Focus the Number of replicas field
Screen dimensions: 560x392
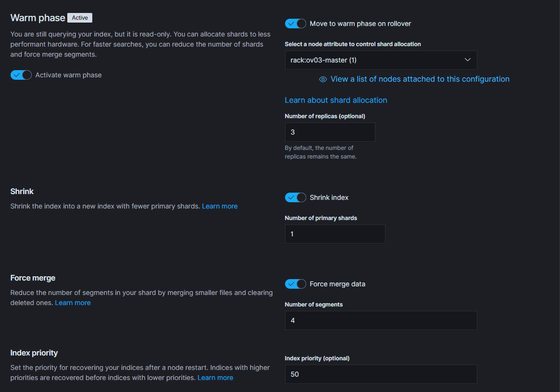click(x=330, y=132)
